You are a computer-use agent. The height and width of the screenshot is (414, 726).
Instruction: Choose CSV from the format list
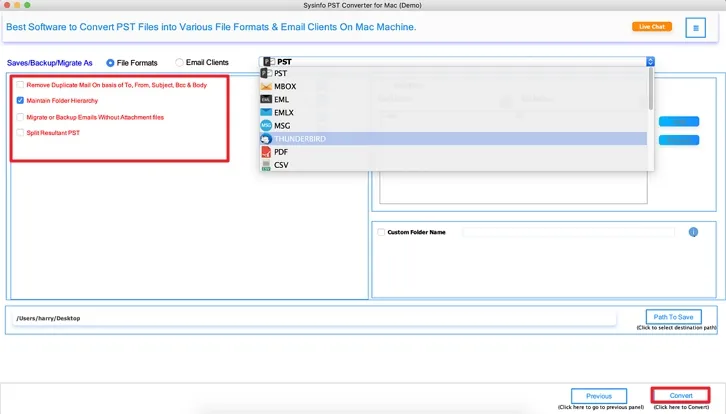[453, 165]
